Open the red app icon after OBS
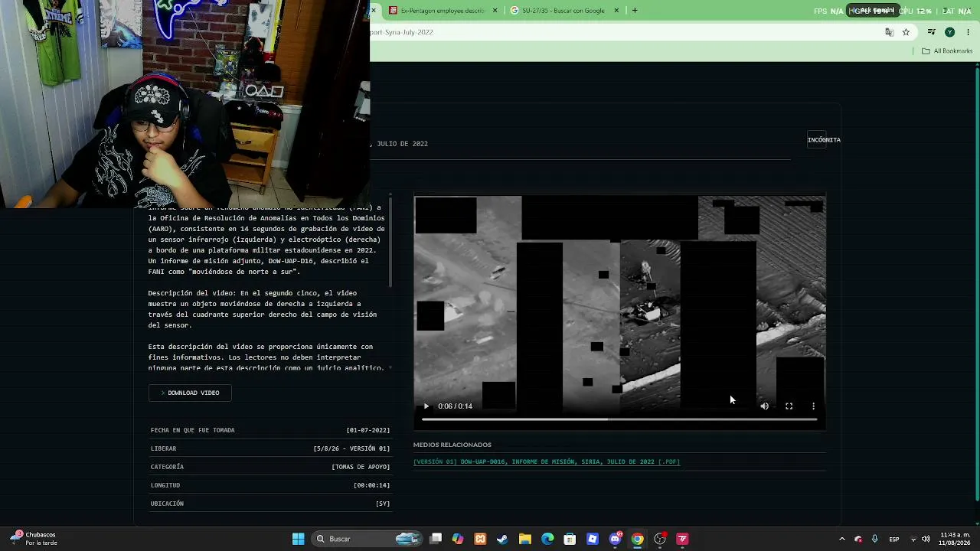The width and height of the screenshot is (980, 551). [x=682, y=539]
